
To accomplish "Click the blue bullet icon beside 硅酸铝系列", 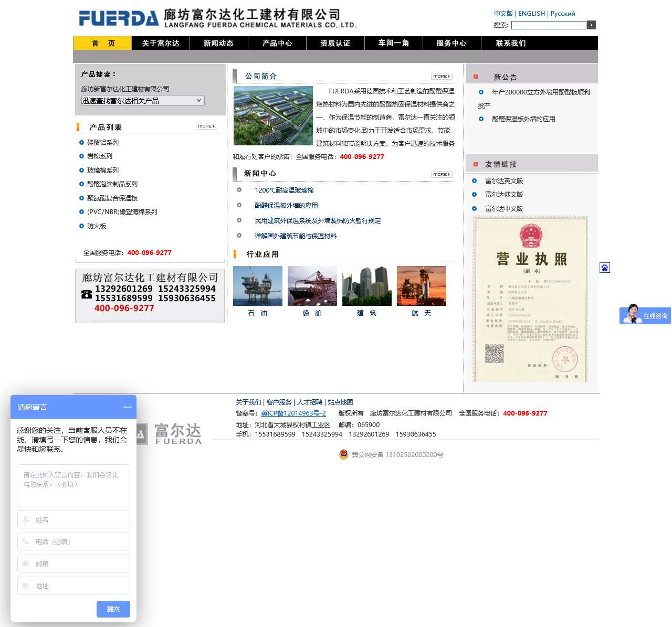I will pos(80,142).
